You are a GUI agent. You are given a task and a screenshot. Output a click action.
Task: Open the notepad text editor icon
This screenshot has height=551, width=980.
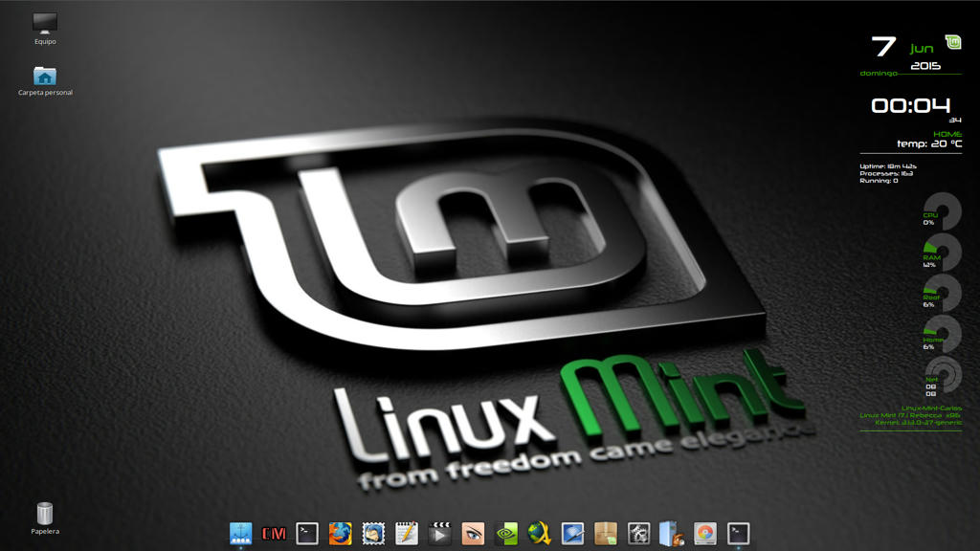[x=406, y=534]
